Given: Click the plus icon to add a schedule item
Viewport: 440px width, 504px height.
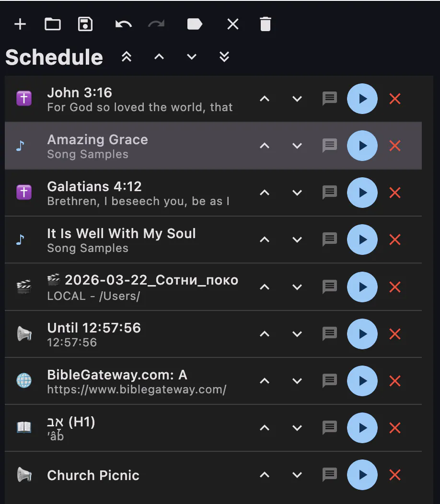Looking at the screenshot, I should [20, 24].
